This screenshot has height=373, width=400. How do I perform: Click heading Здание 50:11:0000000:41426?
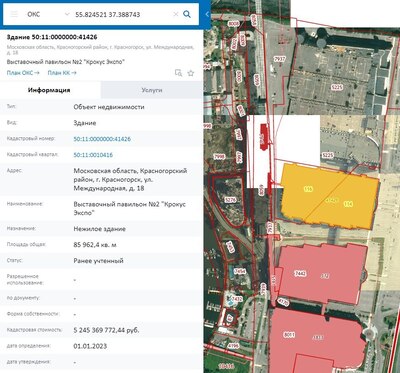click(x=52, y=37)
